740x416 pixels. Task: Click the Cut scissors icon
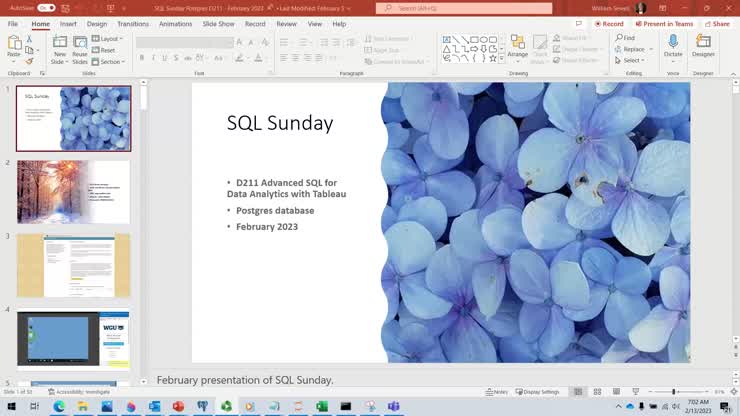point(29,39)
